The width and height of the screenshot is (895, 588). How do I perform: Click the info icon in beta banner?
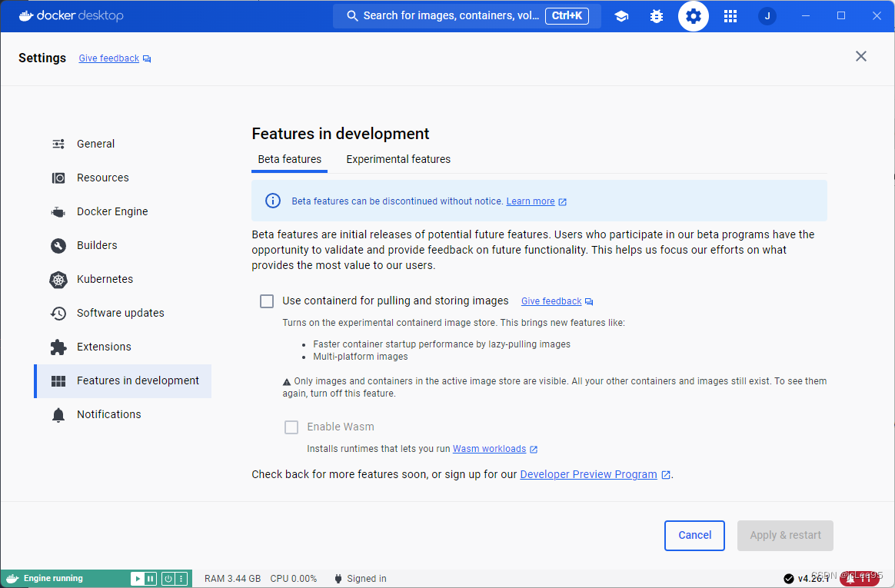tap(273, 201)
